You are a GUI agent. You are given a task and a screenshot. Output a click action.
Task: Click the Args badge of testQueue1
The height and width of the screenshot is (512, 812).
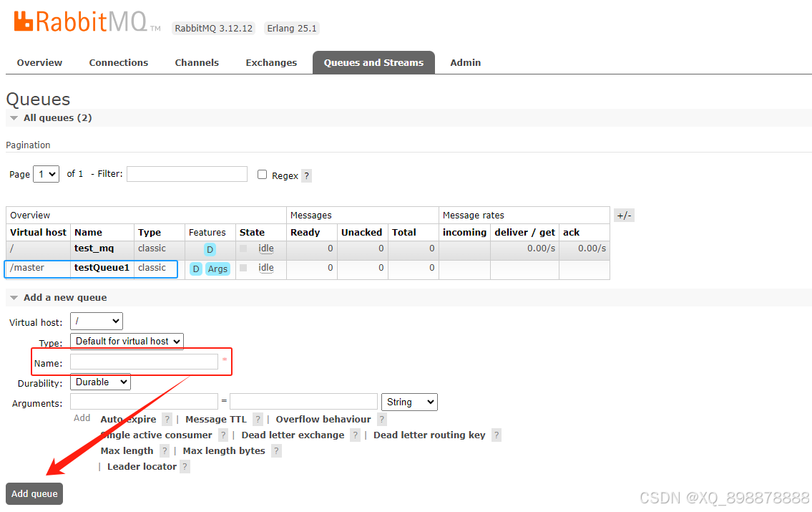pos(217,269)
